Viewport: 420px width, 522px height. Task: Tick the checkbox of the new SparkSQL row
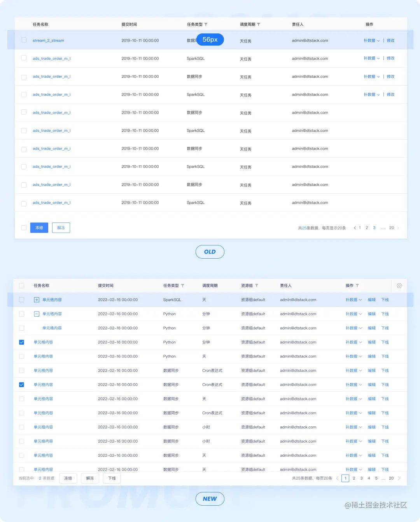[x=21, y=300]
